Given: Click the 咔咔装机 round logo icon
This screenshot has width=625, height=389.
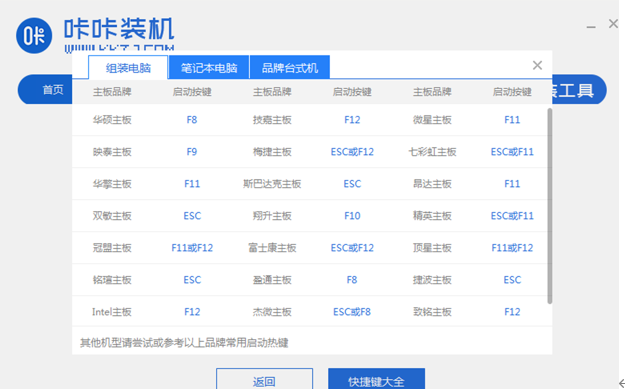Looking at the screenshot, I should [34, 35].
